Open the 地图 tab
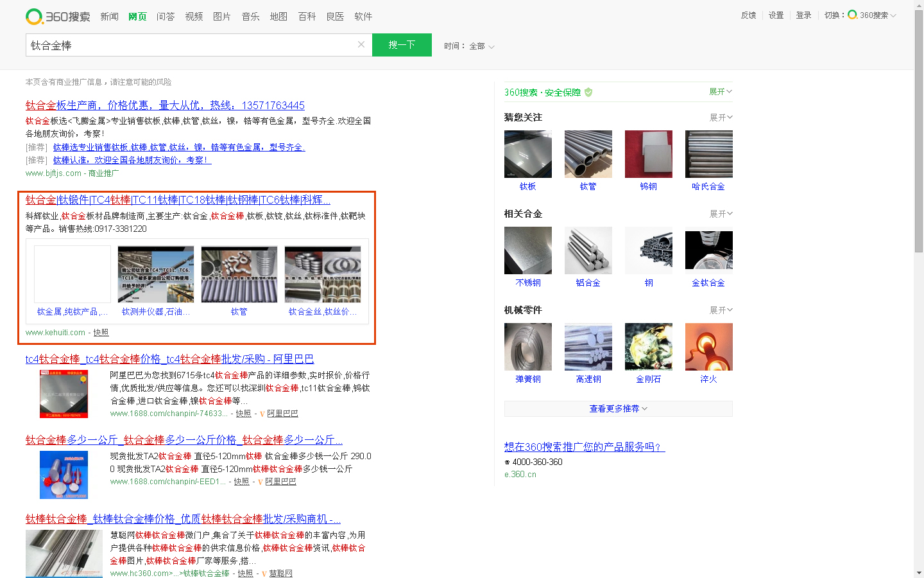 278,17
